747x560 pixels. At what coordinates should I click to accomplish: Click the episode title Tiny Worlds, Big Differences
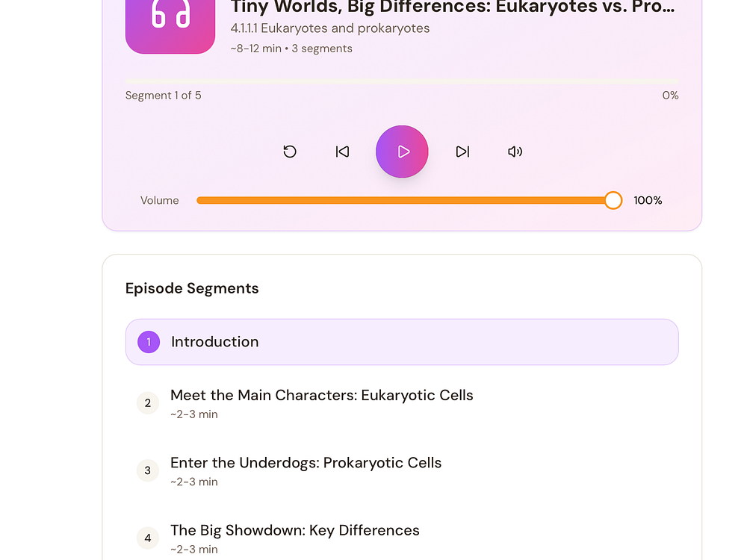coord(452,7)
